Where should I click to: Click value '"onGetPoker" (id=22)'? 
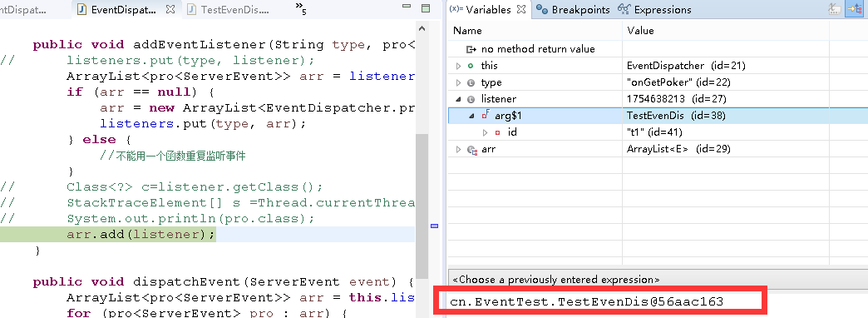678,82
